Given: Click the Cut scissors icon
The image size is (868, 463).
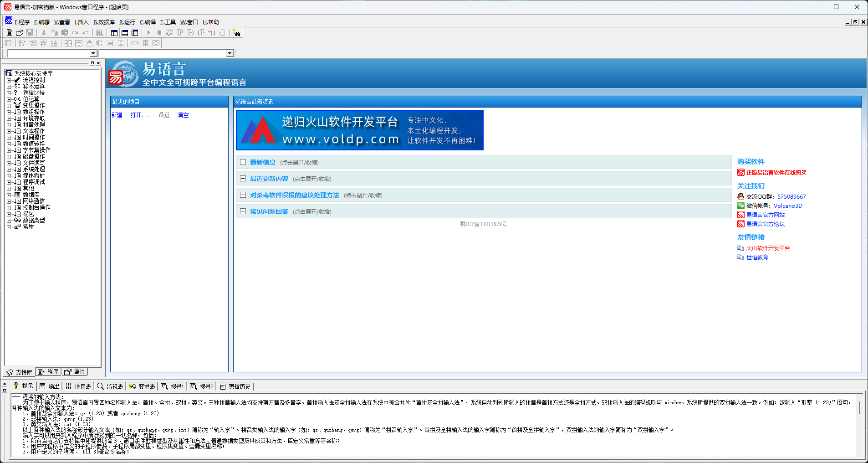Looking at the screenshot, I should point(44,33).
